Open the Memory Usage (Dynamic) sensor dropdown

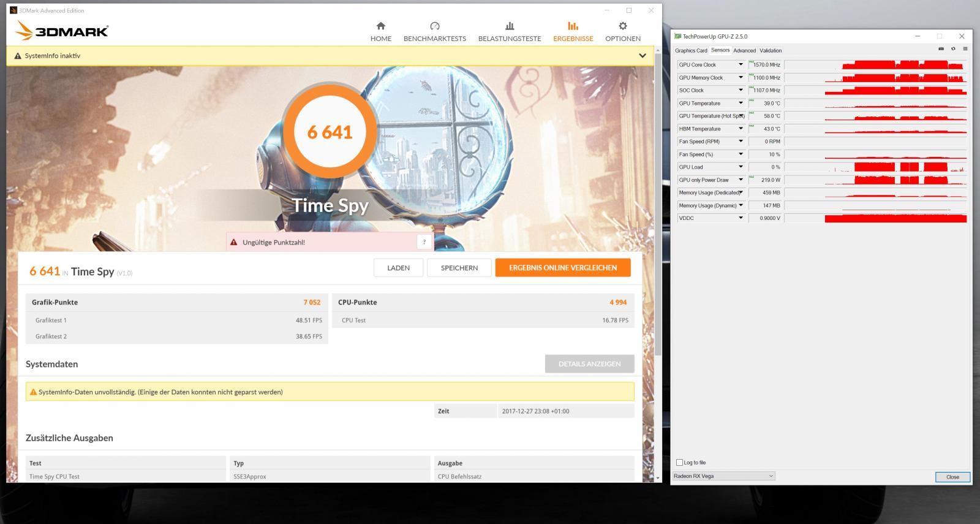pyautogui.click(x=741, y=205)
